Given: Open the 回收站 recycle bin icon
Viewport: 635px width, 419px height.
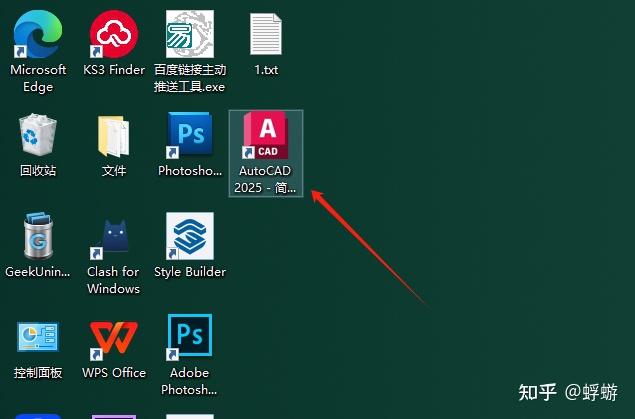Looking at the screenshot, I should coord(38,134).
